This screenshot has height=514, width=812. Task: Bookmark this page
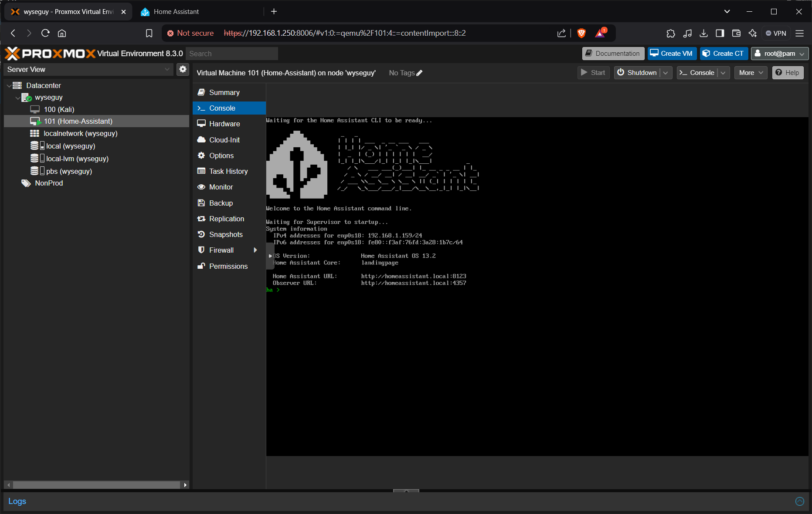pyautogui.click(x=149, y=33)
